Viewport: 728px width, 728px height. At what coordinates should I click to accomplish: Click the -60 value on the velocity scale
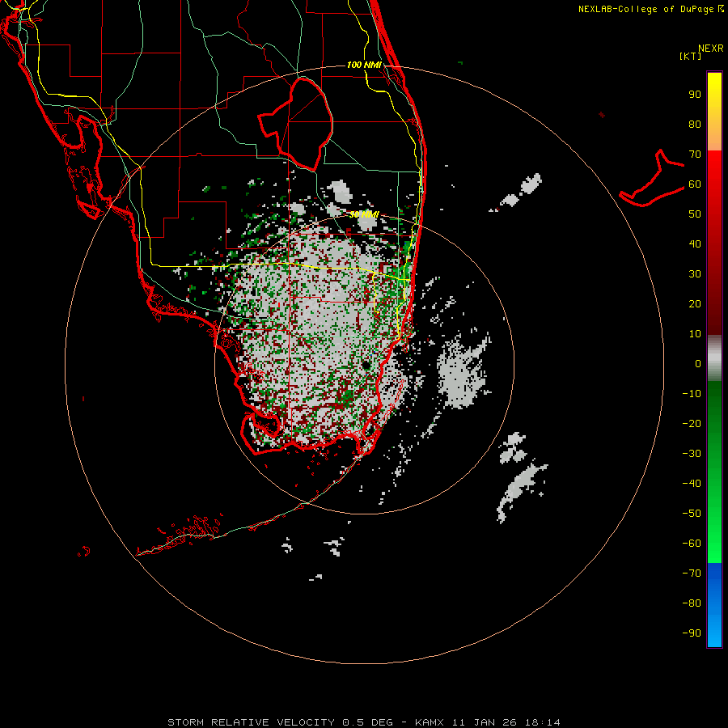coord(692,544)
